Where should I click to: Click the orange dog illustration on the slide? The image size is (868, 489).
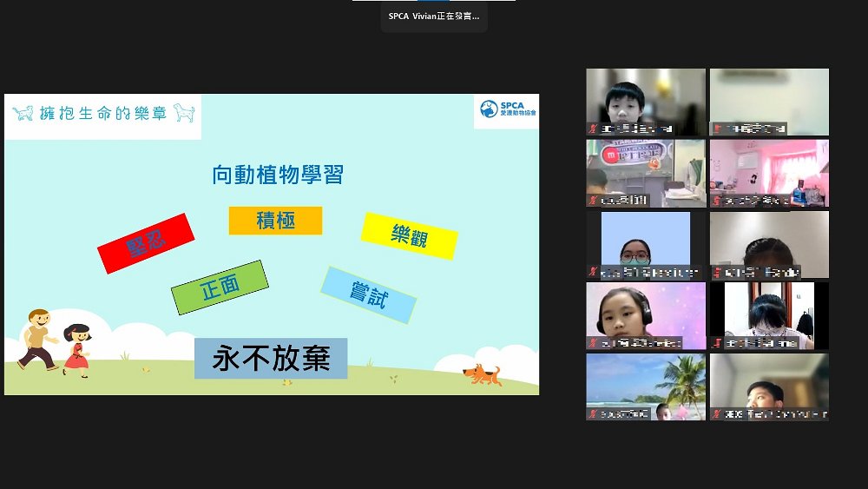point(482,375)
